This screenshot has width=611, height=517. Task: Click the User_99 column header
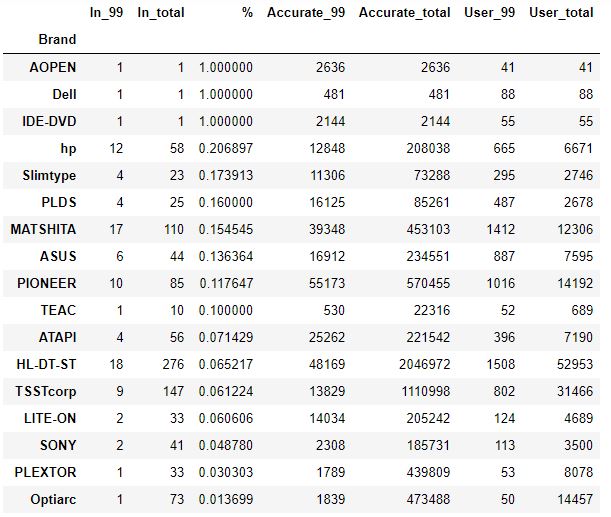tap(488, 13)
